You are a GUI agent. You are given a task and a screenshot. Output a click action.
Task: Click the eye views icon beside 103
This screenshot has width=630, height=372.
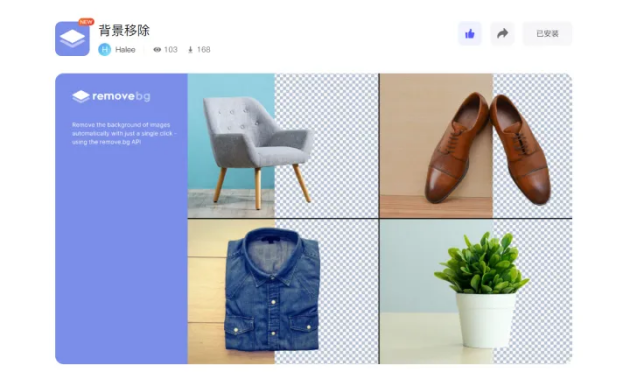(x=157, y=49)
